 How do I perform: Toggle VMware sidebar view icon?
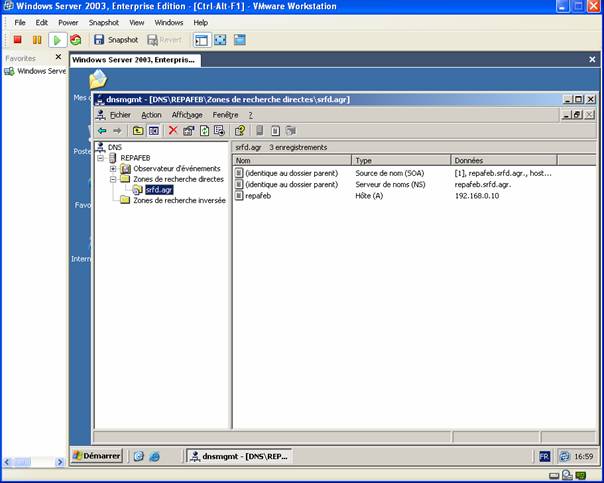pyautogui.click(x=201, y=40)
